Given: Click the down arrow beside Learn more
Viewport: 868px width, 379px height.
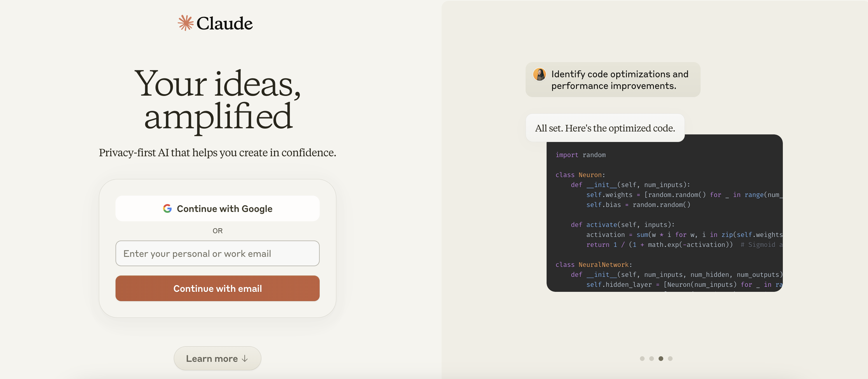Looking at the screenshot, I should pos(245,359).
